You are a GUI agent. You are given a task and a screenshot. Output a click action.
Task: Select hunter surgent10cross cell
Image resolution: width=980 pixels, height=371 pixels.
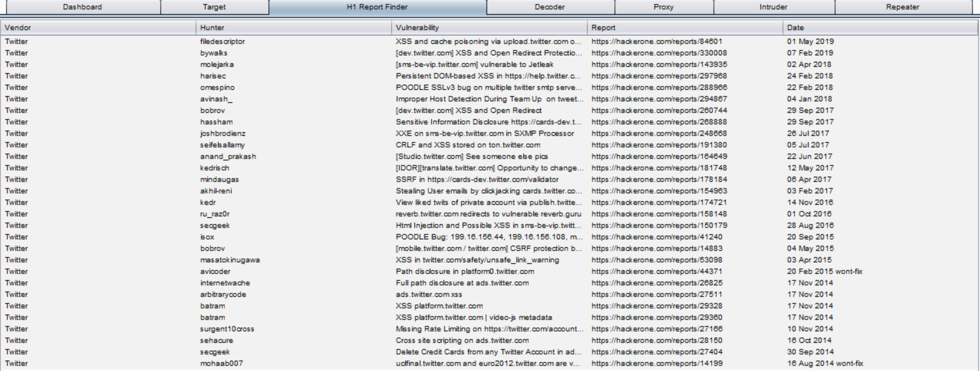click(294, 329)
